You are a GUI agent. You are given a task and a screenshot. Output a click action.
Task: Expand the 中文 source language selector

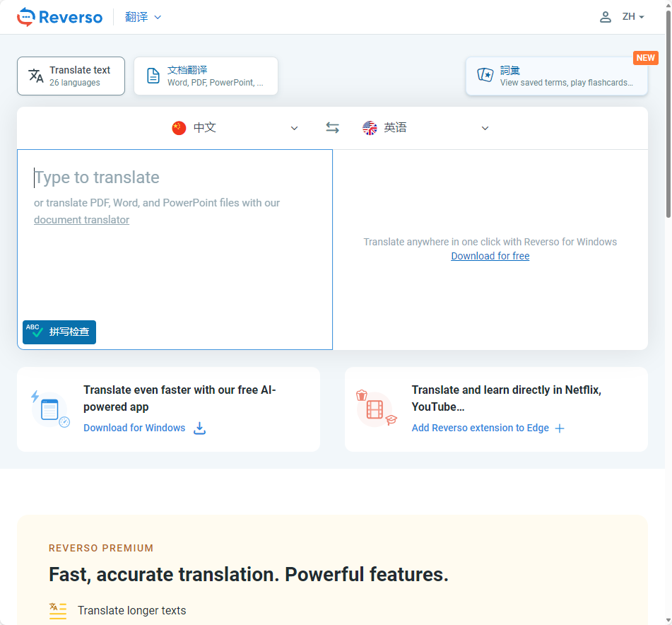pyautogui.click(x=235, y=128)
